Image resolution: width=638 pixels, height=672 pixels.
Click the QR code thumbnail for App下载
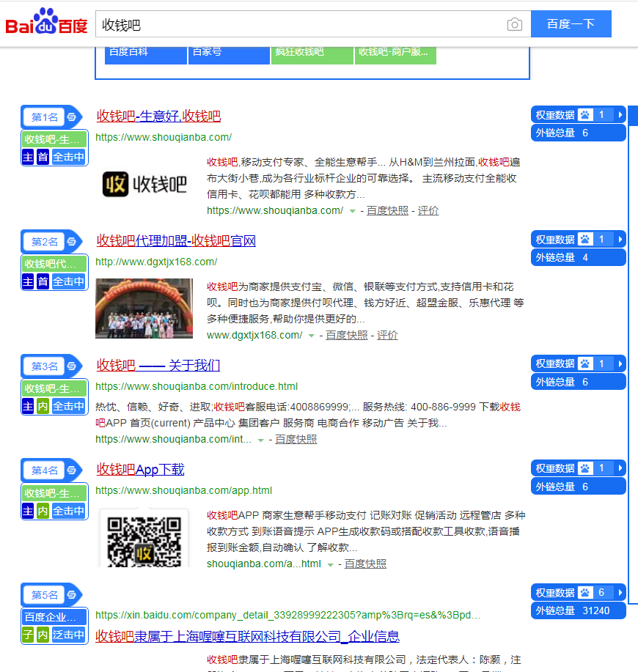click(144, 539)
